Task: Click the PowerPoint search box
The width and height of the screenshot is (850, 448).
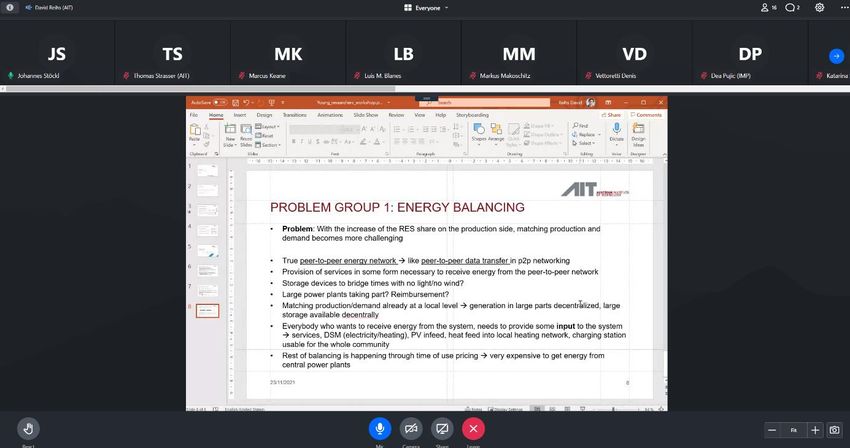Action: [485, 103]
